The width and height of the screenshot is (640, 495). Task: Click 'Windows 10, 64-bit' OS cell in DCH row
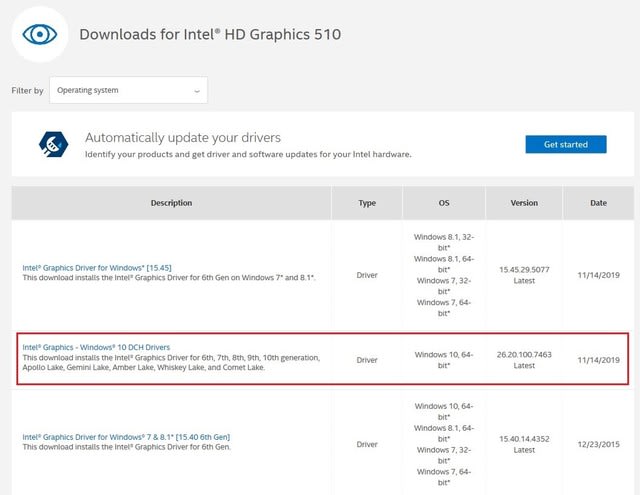(444, 360)
